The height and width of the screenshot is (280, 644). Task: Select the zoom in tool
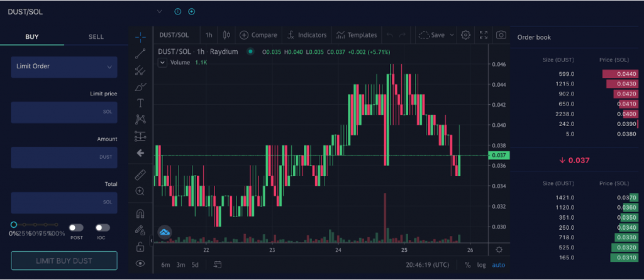pos(140,191)
